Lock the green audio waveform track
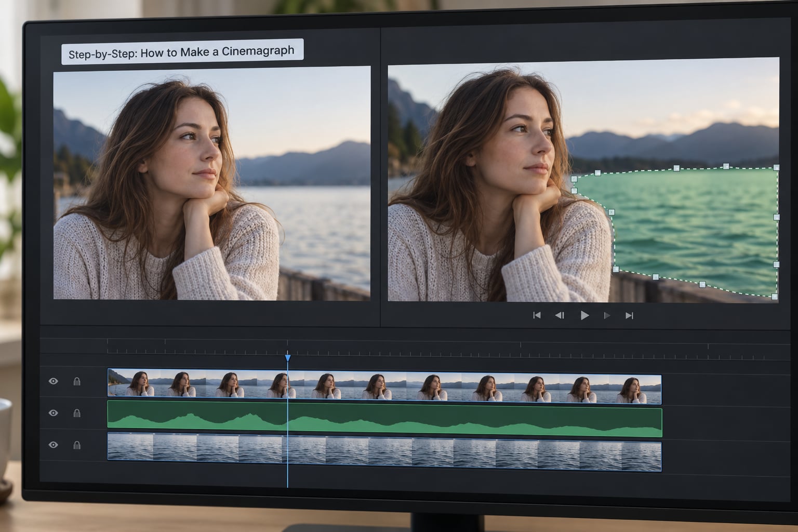 tap(77, 413)
